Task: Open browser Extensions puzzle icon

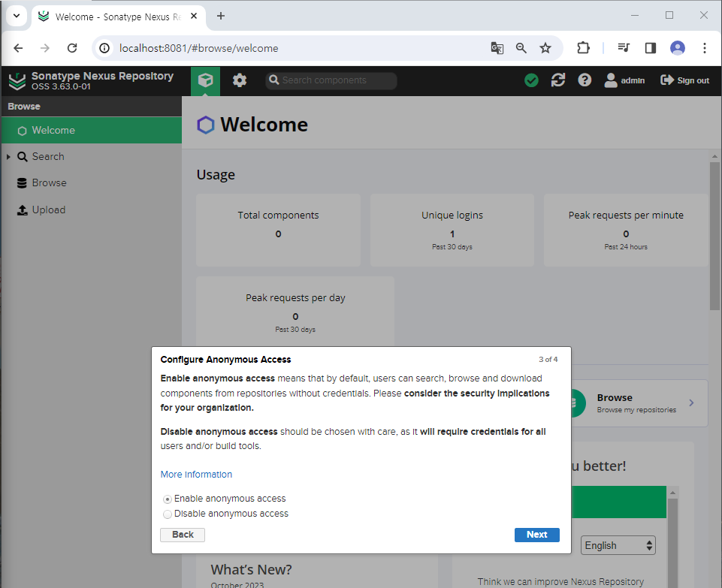Action: pos(584,48)
